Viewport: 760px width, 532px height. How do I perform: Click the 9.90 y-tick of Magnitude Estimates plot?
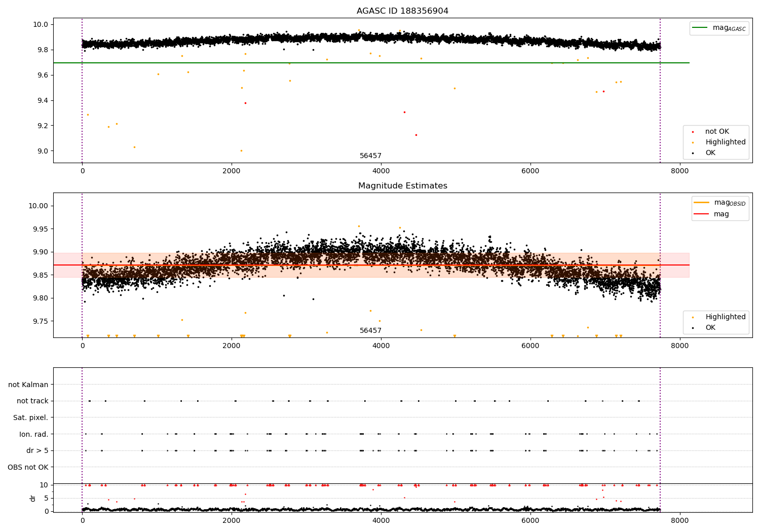click(x=42, y=252)
